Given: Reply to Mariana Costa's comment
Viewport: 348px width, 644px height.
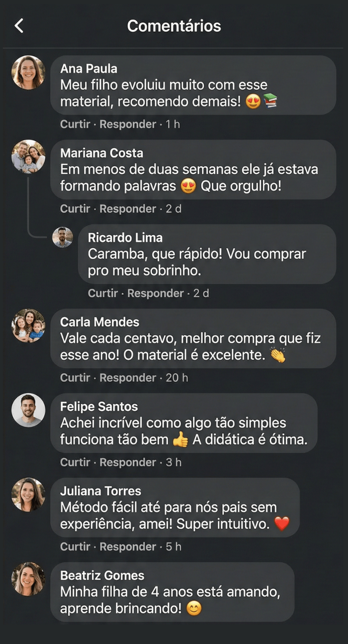Looking at the screenshot, I should (x=128, y=209).
